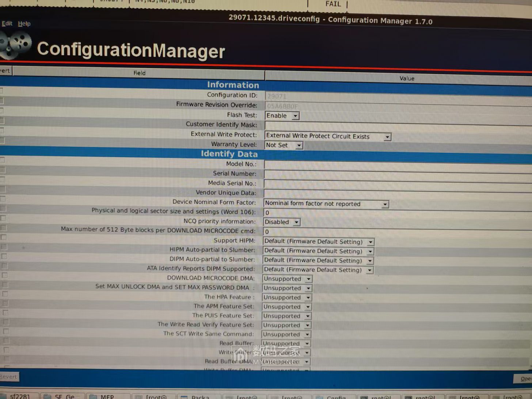Tick the revert checkbox for The APM Feature Set row
The width and height of the screenshot is (532, 399).
point(5,303)
